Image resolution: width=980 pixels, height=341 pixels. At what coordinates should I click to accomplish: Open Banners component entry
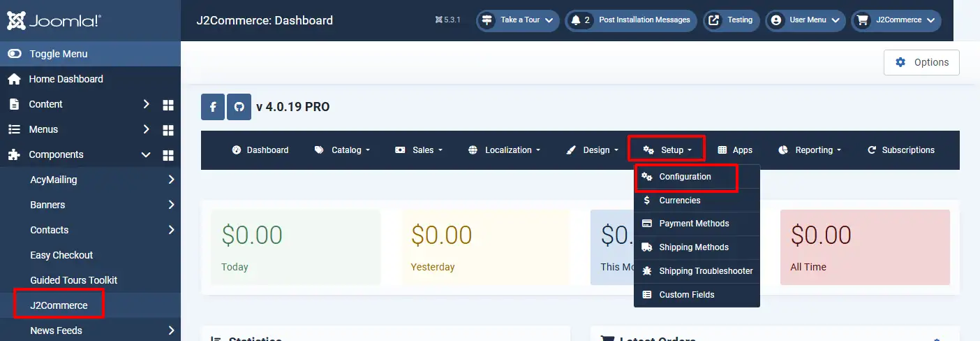tap(47, 205)
